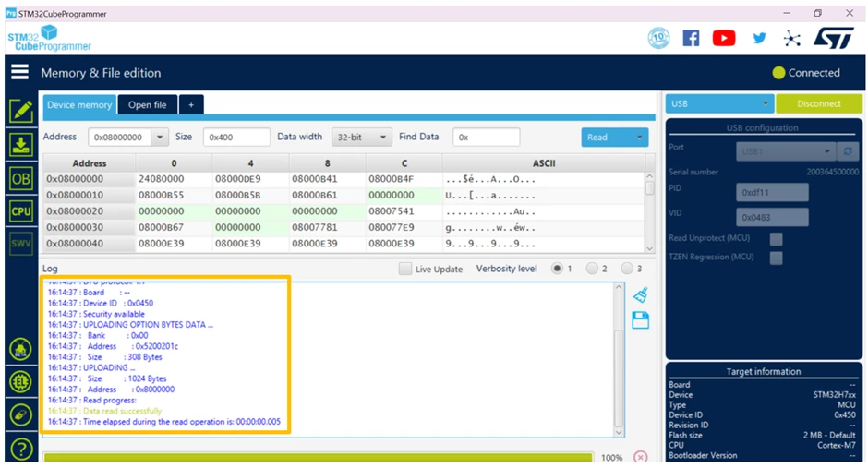
Task: Click the PID 0xdf11 field
Action: (772, 193)
